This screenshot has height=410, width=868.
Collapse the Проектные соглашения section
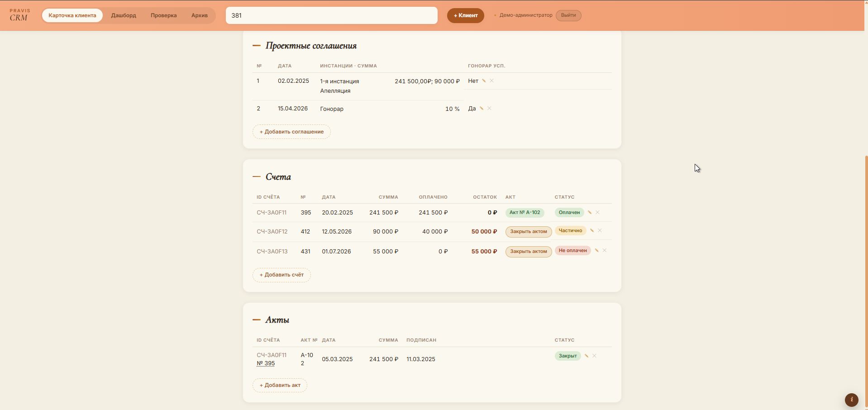click(x=257, y=46)
